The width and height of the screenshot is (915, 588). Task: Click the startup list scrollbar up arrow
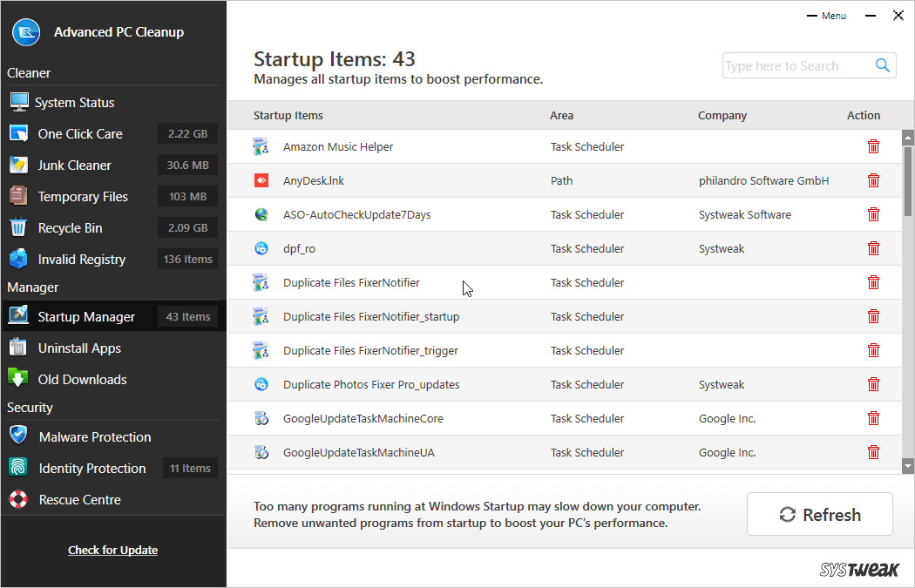(x=907, y=138)
